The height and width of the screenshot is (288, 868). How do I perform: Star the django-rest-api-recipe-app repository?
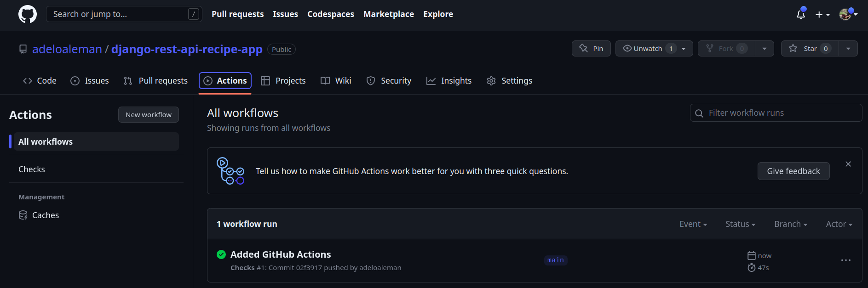(x=810, y=49)
